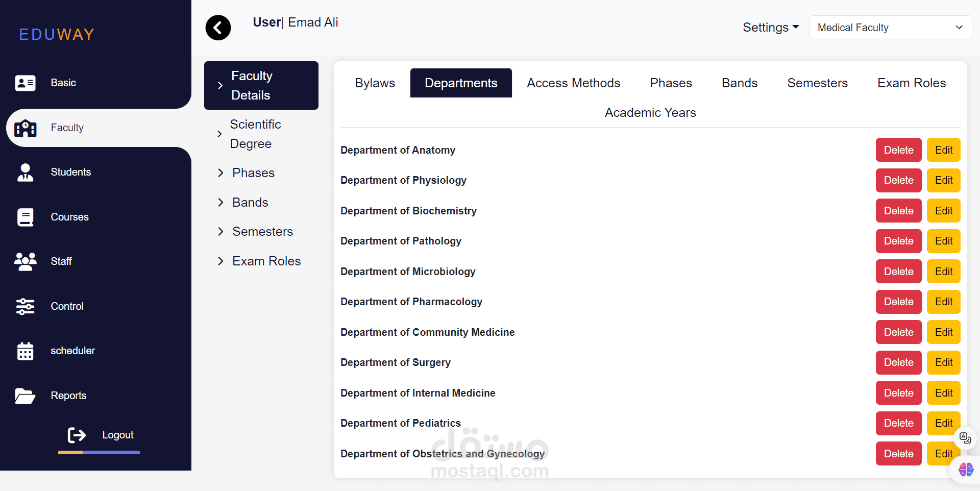
Task: Open Basic section ID card icon
Action: tap(25, 83)
